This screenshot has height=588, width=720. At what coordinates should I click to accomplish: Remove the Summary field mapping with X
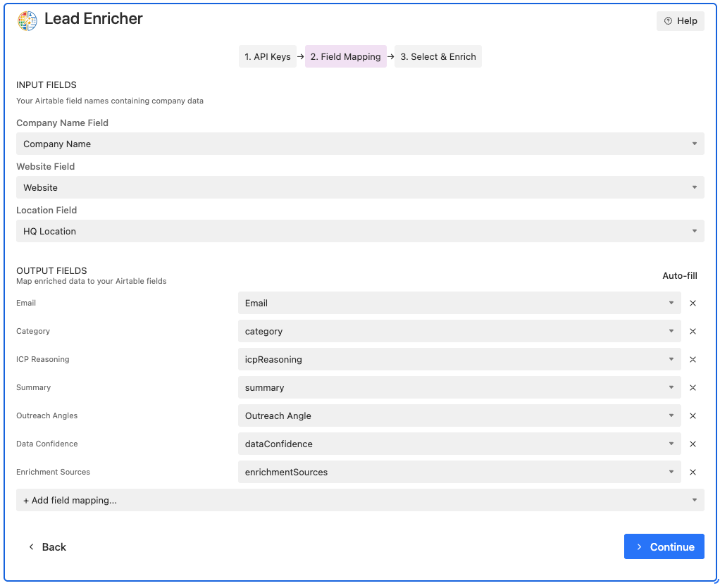693,387
